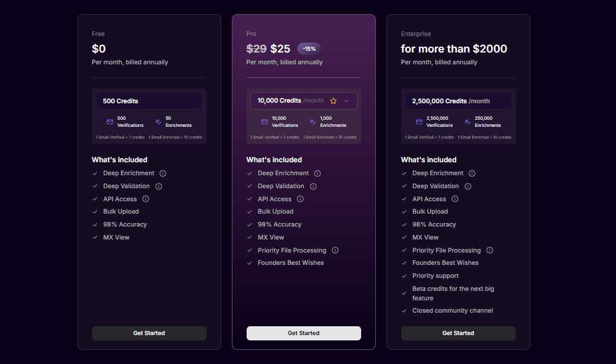
Task: Click info icon beside Free plan API Access
Action: pyautogui.click(x=146, y=199)
